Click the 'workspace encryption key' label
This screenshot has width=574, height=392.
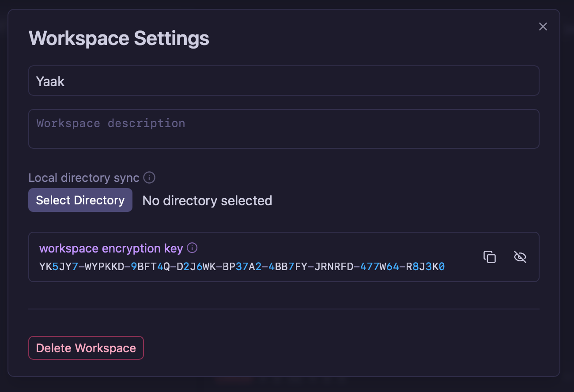point(111,249)
